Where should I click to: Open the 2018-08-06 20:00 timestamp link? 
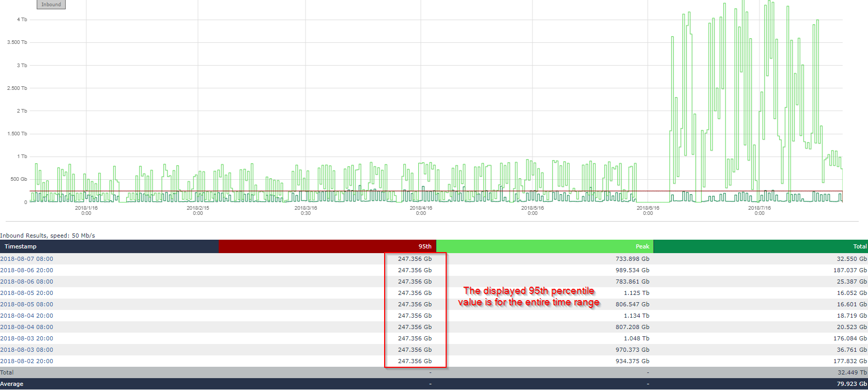pos(26,270)
